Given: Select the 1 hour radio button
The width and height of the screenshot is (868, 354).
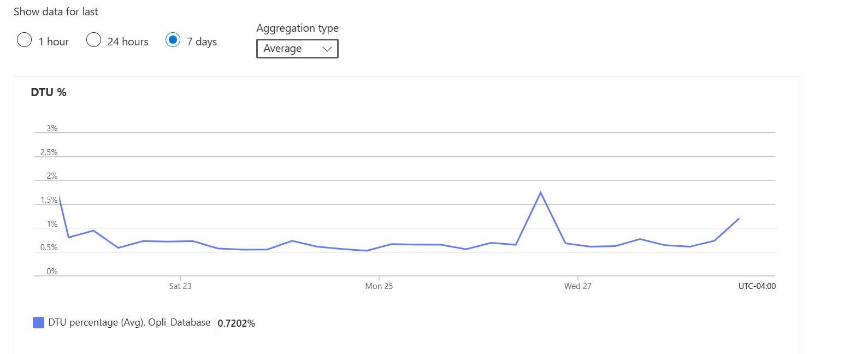Looking at the screenshot, I should pos(25,40).
